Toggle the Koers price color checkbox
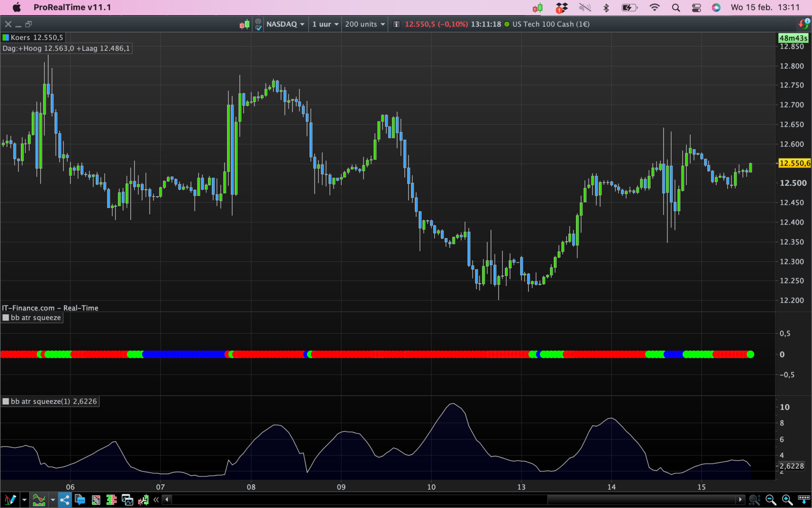 tap(6, 38)
